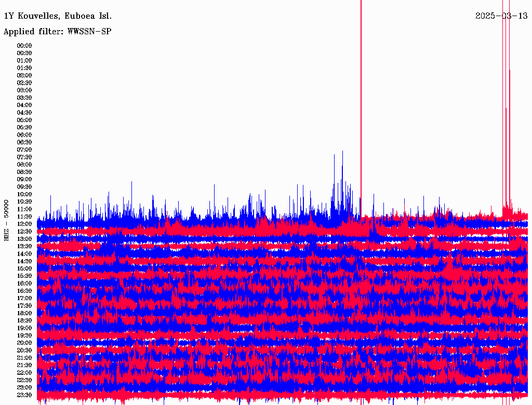Viewport: 532px width, 405px height.
Task: Select the 12:00 time label
Action: (24, 224)
